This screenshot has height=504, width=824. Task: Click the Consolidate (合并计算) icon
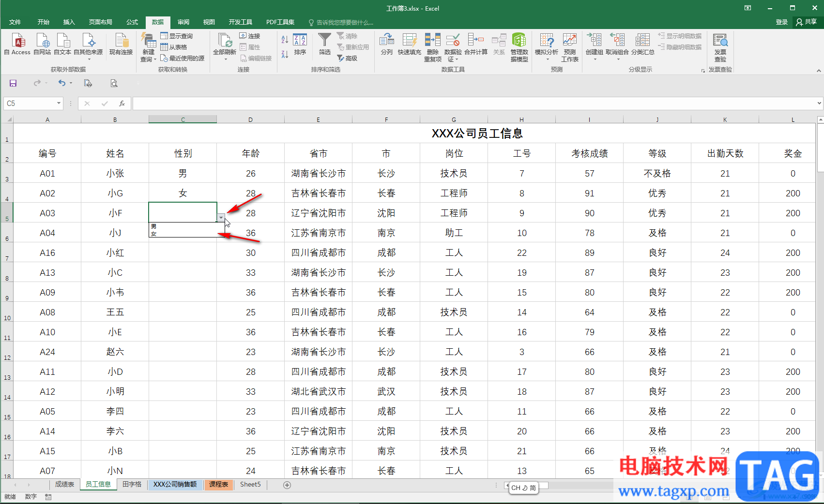coord(475,41)
